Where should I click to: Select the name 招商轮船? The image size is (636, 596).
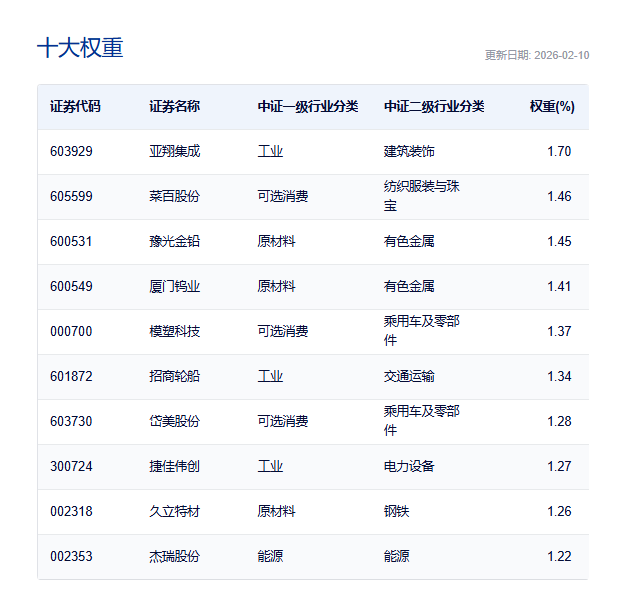(x=174, y=377)
